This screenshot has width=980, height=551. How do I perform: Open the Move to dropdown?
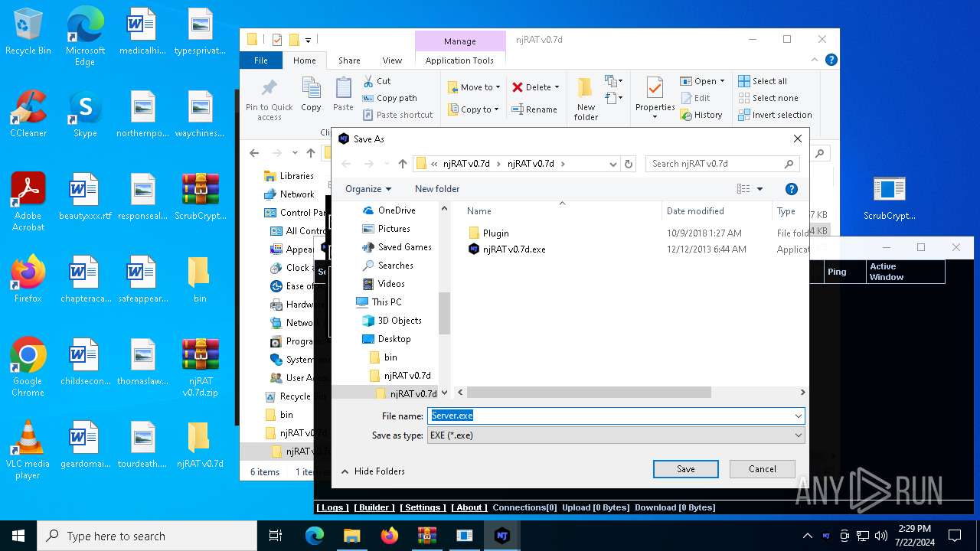(473, 87)
